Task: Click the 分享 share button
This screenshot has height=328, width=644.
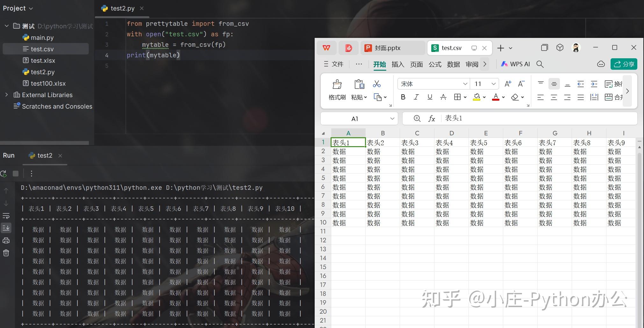Action: (x=624, y=64)
